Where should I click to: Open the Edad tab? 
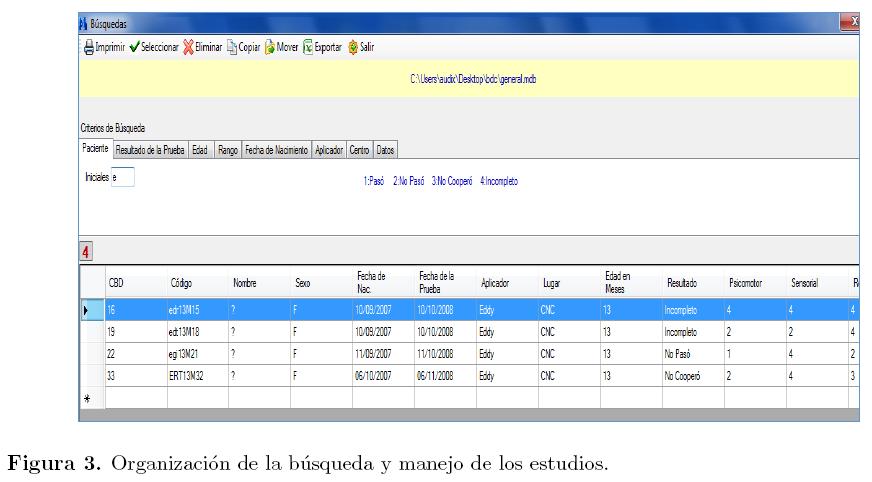point(200,149)
